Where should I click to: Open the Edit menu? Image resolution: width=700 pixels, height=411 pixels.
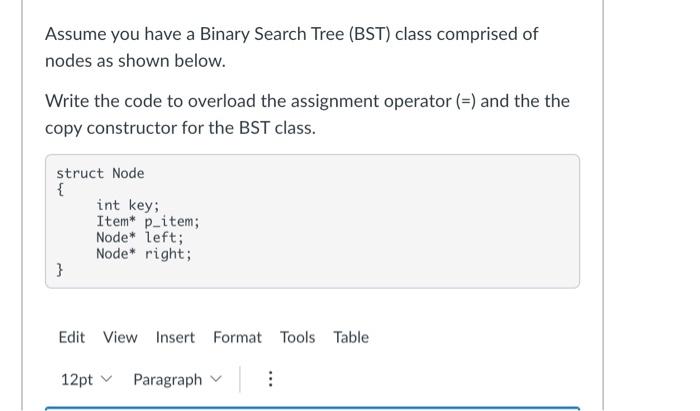71,337
